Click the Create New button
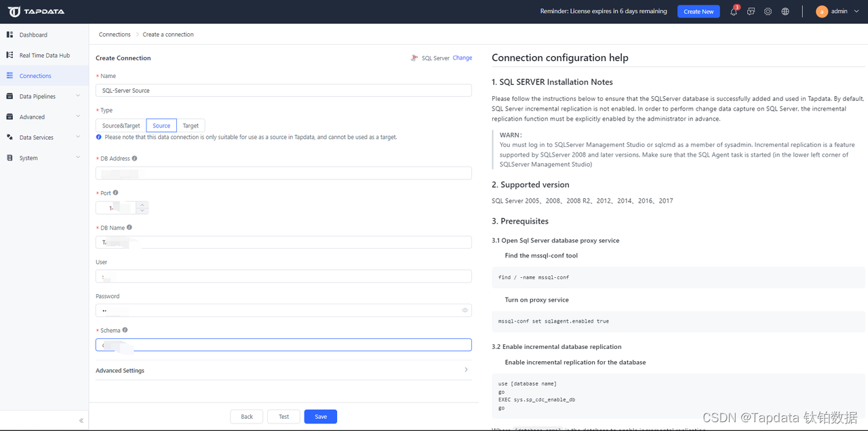The height and width of the screenshot is (431, 868). click(698, 12)
